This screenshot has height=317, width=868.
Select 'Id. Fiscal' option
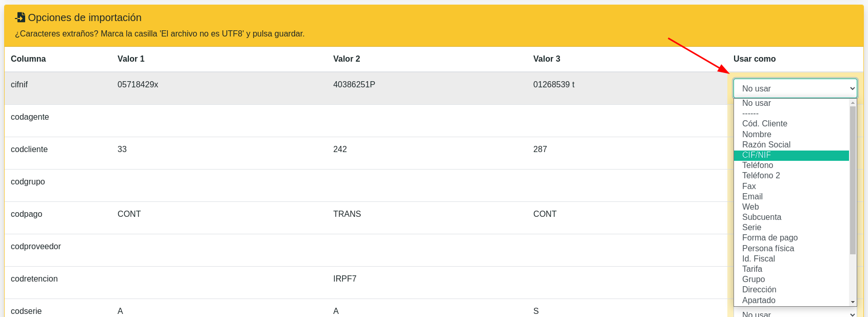792,259
